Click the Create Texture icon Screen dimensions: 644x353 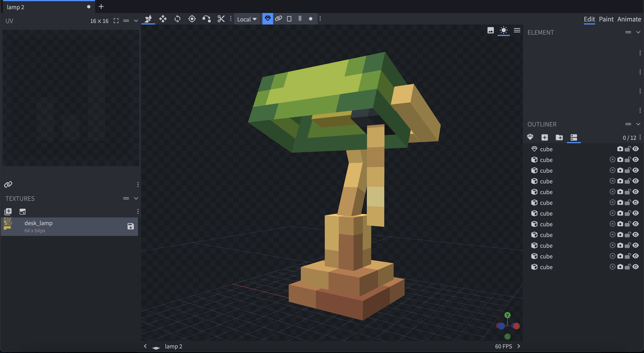pos(22,212)
